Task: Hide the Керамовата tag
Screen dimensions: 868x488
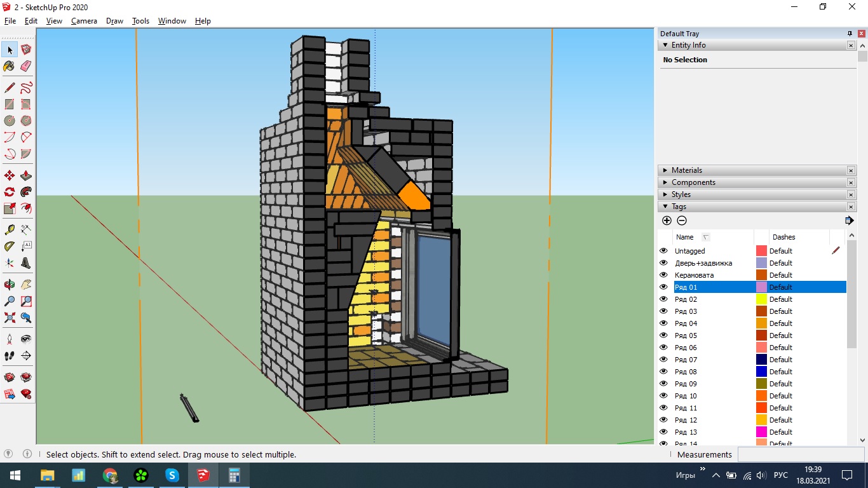Action: coord(663,275)
